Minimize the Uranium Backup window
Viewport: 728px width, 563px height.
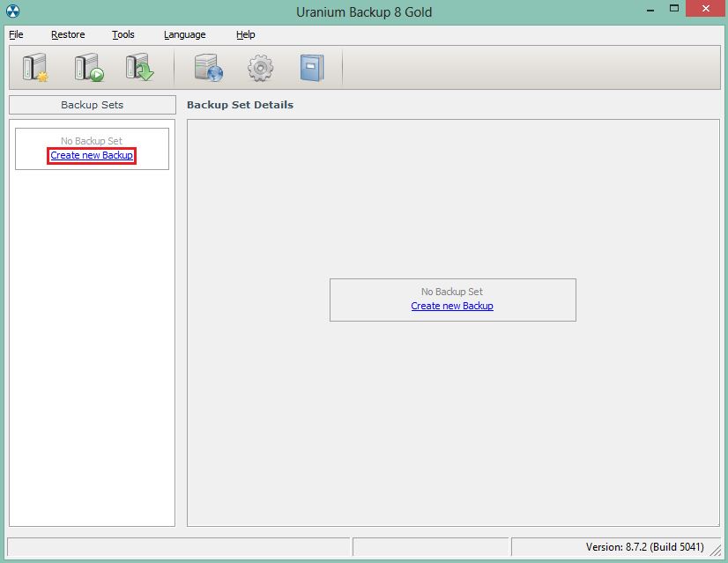click(650, 11)
